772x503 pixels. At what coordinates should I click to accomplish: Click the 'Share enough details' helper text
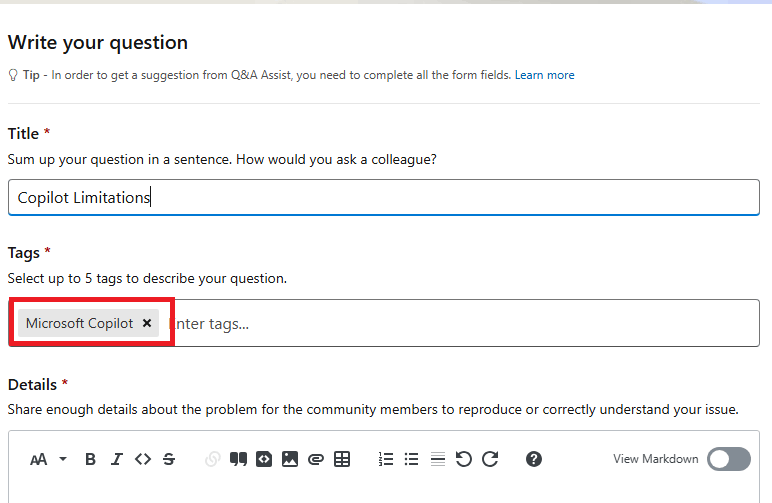(x=373, y=409)
